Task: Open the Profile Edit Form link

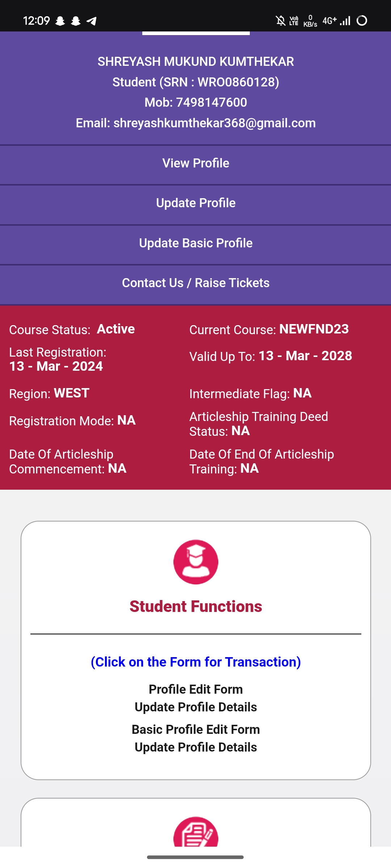Action: pyautogui.click(x=195, y=689)
